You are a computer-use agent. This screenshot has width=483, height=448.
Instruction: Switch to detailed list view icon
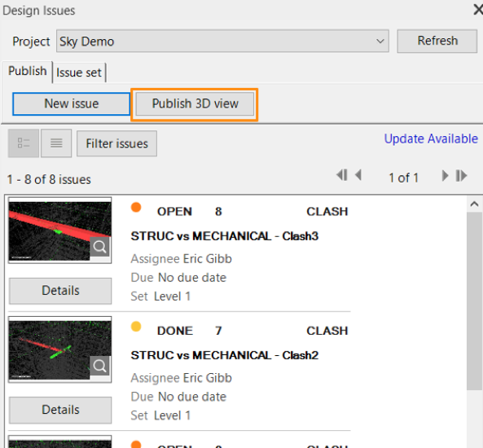click(24, 143)
